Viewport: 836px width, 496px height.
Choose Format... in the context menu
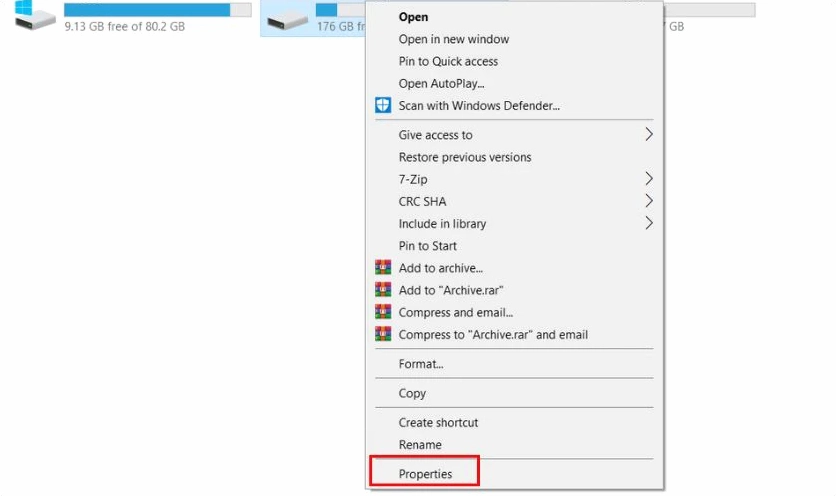[421, 364]
